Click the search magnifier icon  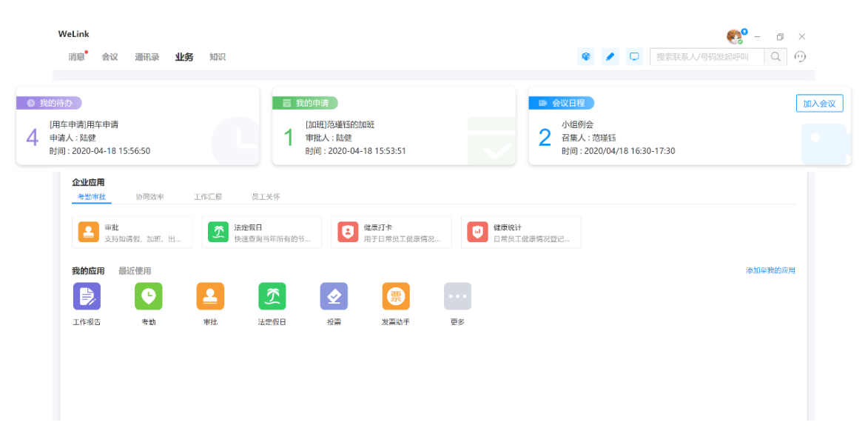click(776, 56)
